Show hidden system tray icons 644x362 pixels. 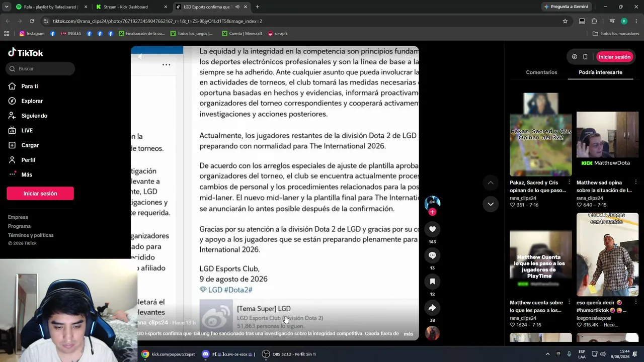point(548,354)
